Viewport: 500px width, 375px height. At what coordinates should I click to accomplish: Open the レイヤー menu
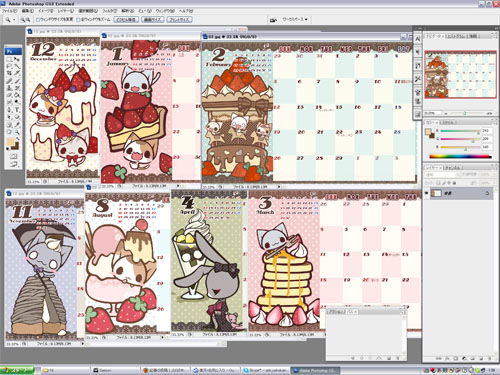point(66,11)
